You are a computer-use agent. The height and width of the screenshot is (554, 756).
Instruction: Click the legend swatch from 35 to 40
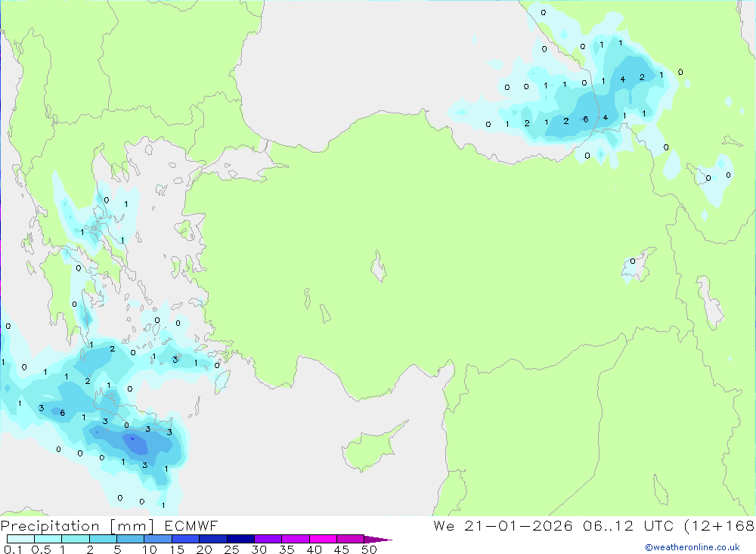[295, 539]
